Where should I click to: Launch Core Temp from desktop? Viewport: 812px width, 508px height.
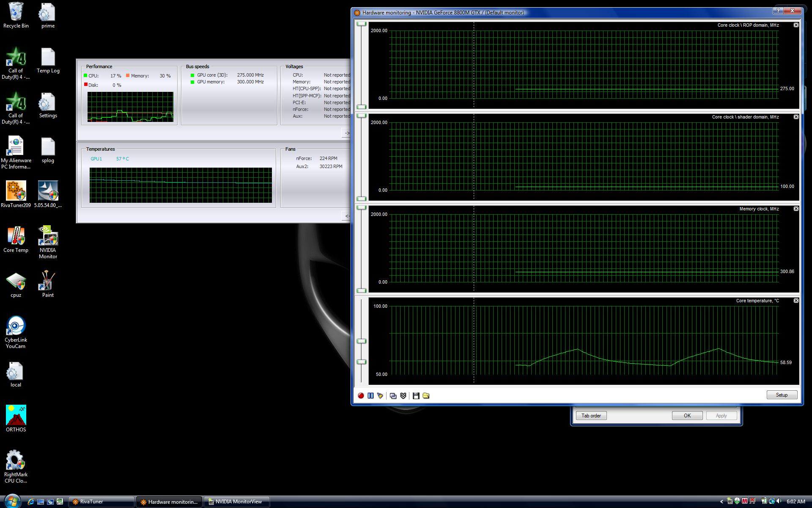[16, 239]
